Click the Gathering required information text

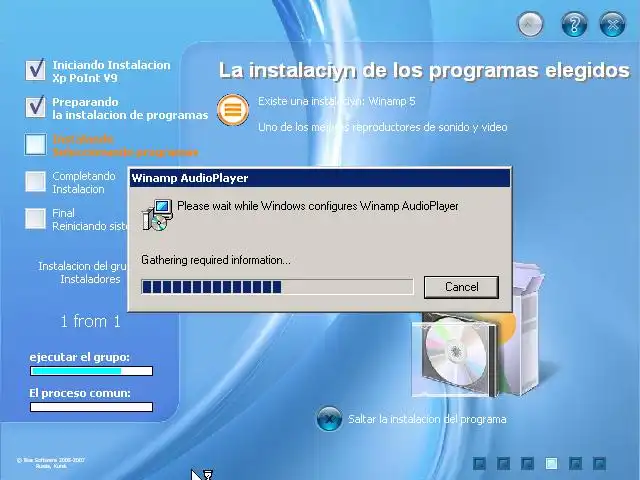(x=216, y=260)
